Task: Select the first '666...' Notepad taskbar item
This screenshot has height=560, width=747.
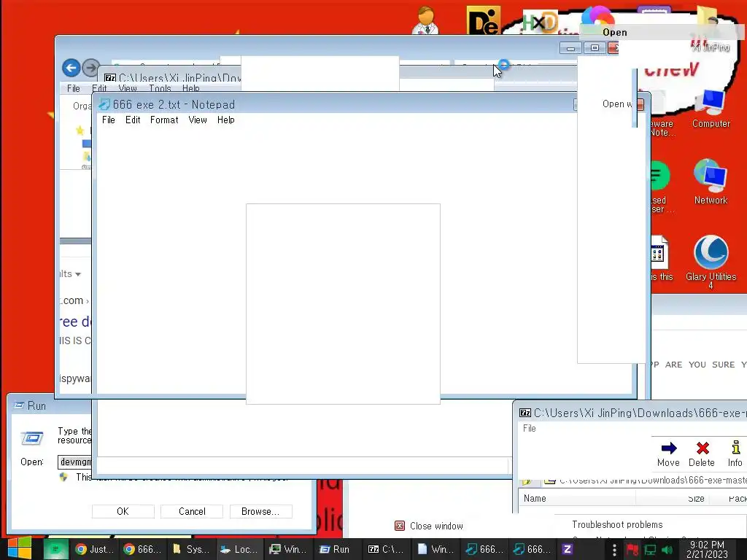Action: pos(484,549)
